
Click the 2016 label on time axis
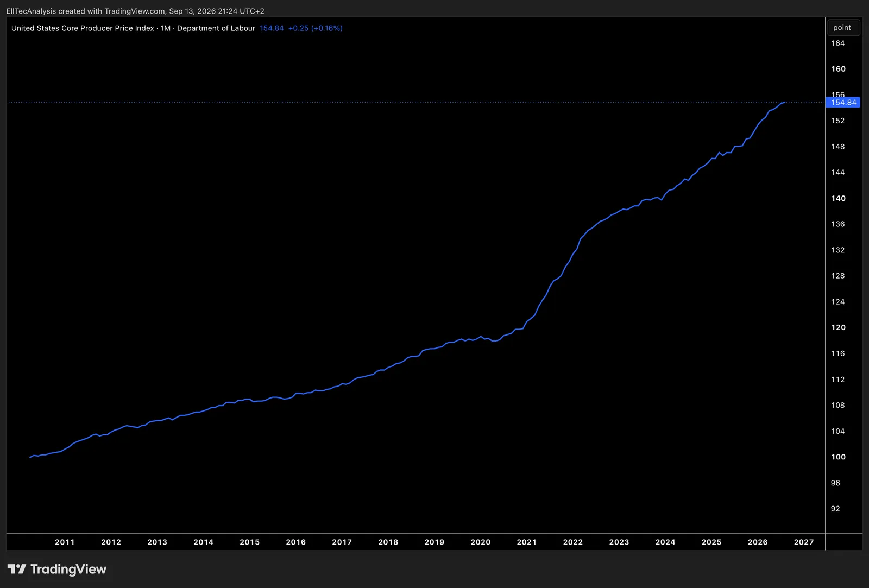click(x=295, y=542)
